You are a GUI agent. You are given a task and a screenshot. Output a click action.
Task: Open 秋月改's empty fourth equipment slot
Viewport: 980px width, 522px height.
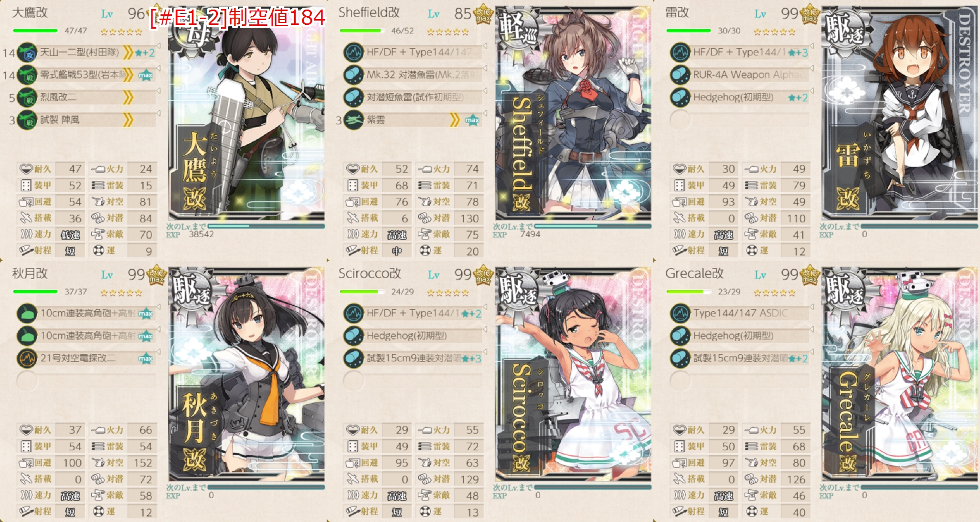tap(86, 381)
